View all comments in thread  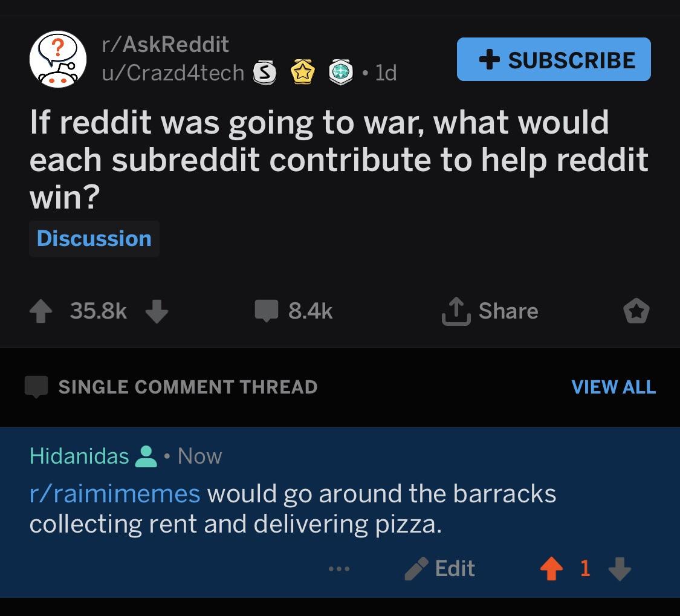click(614, 387)
